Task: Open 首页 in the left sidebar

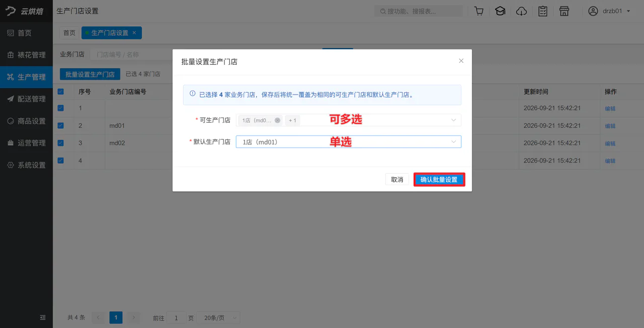Action: pos(26,33)
